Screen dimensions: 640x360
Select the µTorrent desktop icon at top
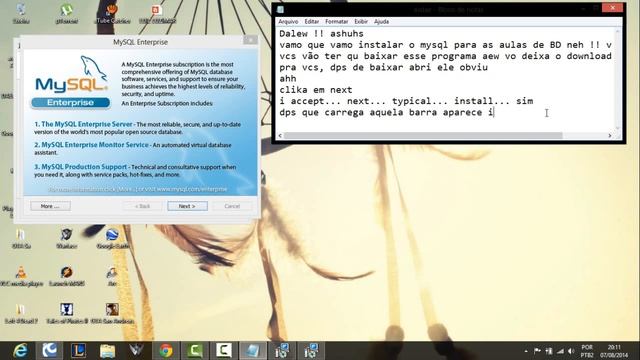click(67, 13)
